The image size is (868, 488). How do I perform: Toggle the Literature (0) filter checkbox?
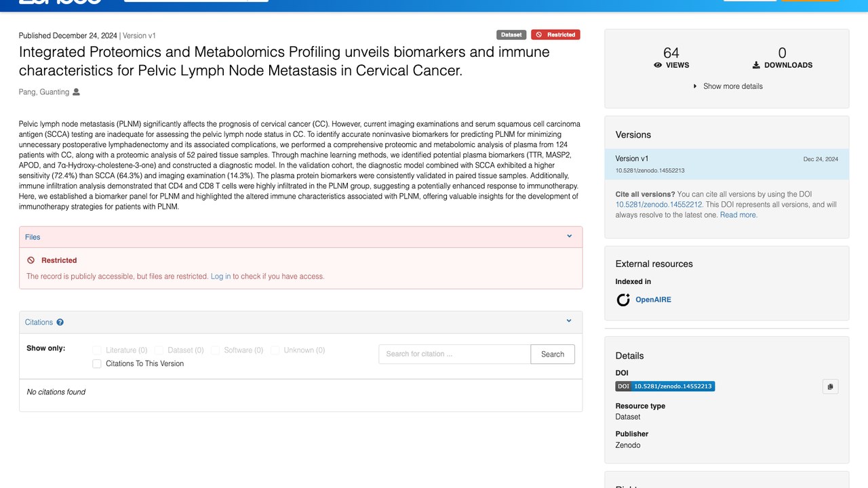(x=97, y=350)
